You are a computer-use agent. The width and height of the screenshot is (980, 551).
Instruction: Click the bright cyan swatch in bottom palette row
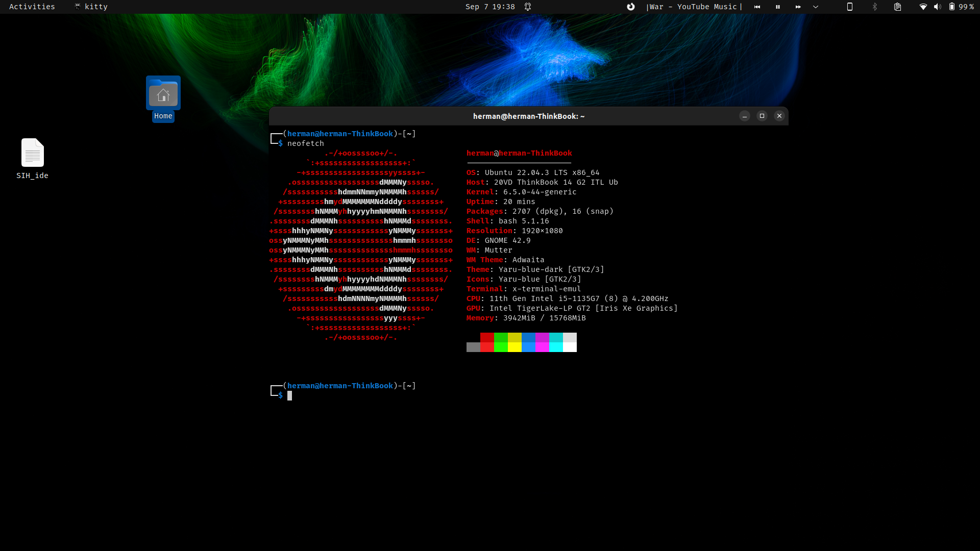(x=556, y=347)
